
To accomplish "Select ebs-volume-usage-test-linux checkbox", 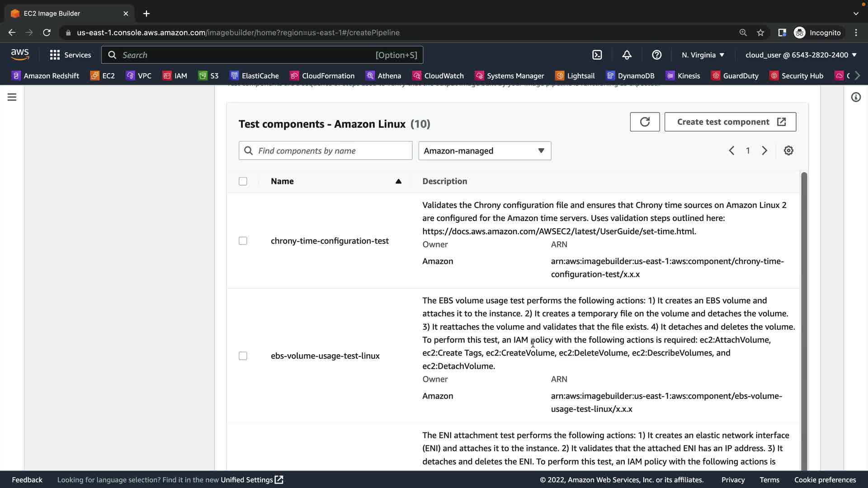I will click(243, 356).
